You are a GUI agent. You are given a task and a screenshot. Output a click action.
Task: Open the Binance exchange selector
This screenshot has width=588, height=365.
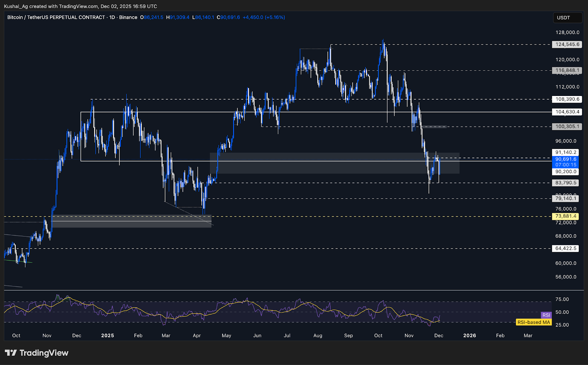coord(128,17)
